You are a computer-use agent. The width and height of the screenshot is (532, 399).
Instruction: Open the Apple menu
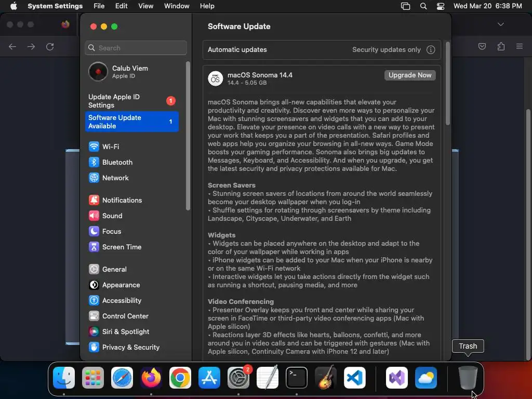tap(14, 6)
